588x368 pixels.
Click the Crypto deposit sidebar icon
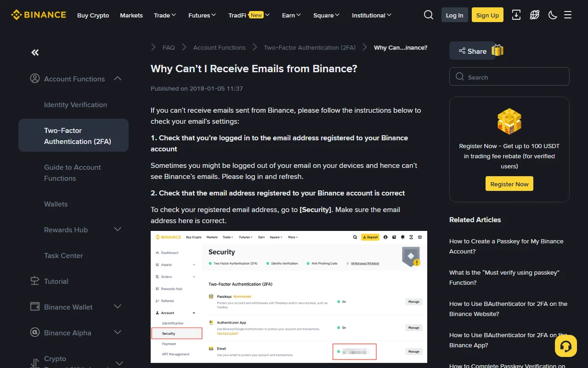(34, 362)
